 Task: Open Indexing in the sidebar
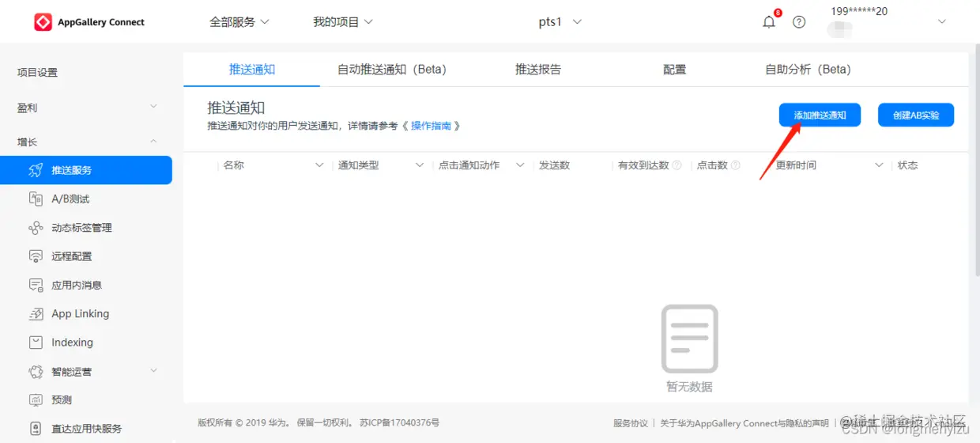point(72,343)
